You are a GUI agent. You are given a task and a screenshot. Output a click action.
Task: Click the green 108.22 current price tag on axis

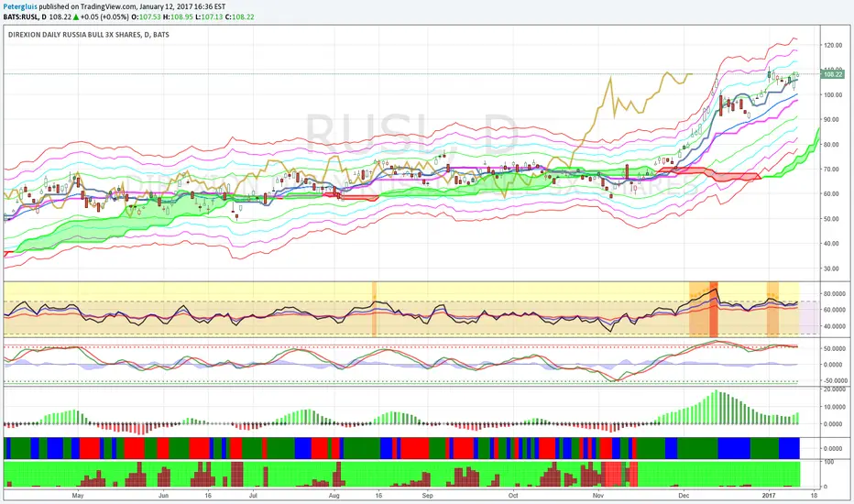tap(832, 74)
